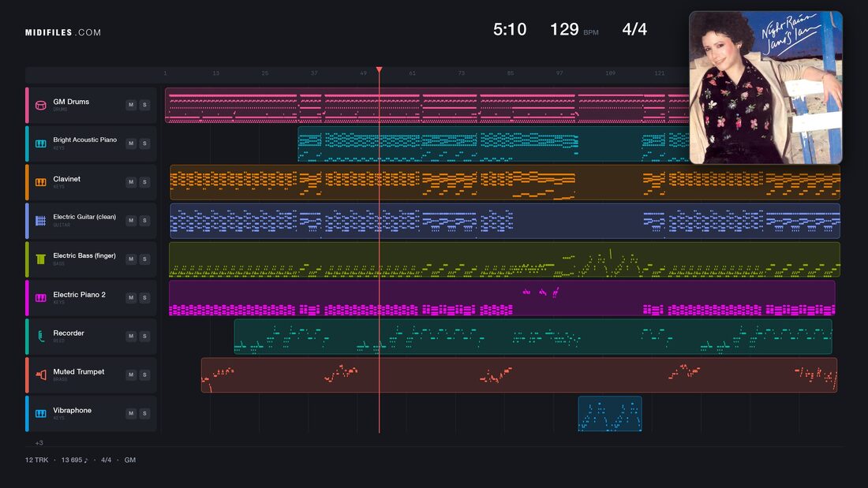Viewport: 868px width, 488px height.
Task: Click bar 13 on the timeline ruler
Action: coord(216,73)
